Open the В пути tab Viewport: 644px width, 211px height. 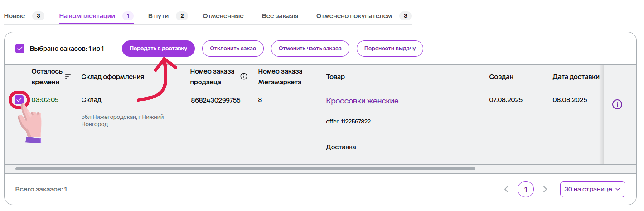pos(168,16)
